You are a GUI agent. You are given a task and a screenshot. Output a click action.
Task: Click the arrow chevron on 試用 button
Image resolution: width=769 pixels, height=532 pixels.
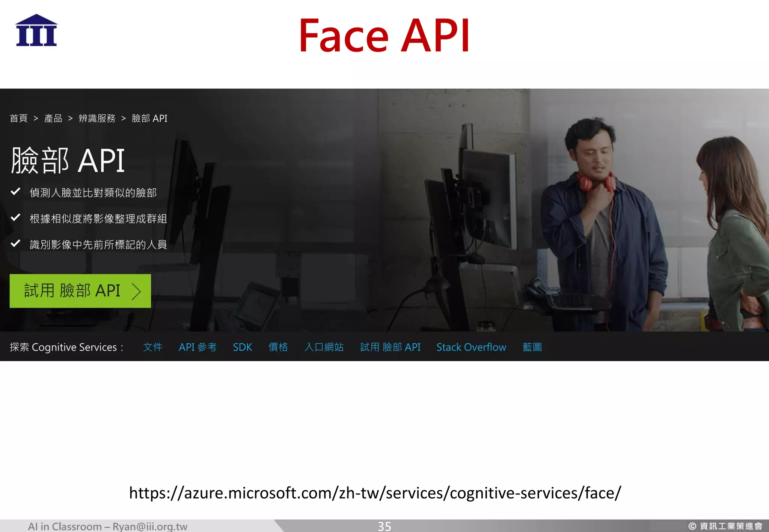[136, 292]
